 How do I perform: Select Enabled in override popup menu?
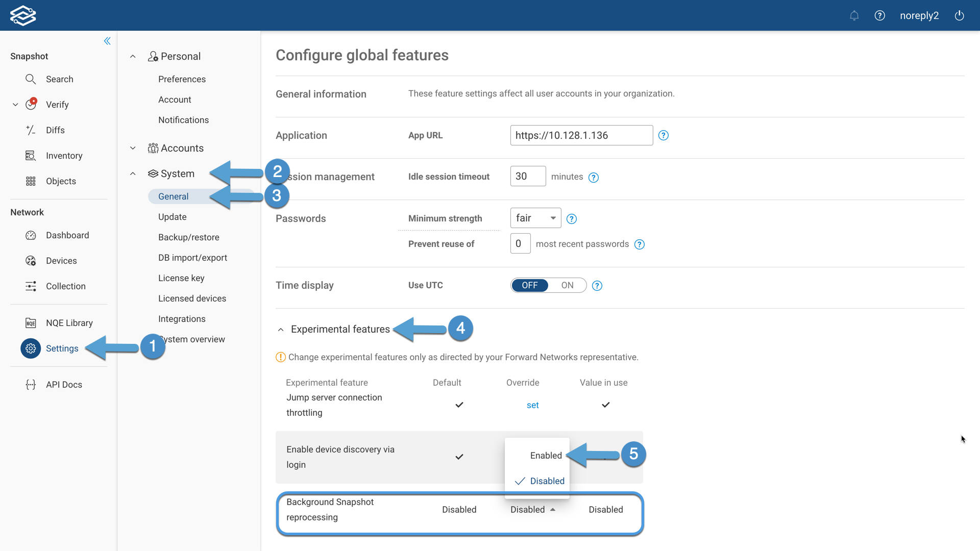click(x=546, y=456)
